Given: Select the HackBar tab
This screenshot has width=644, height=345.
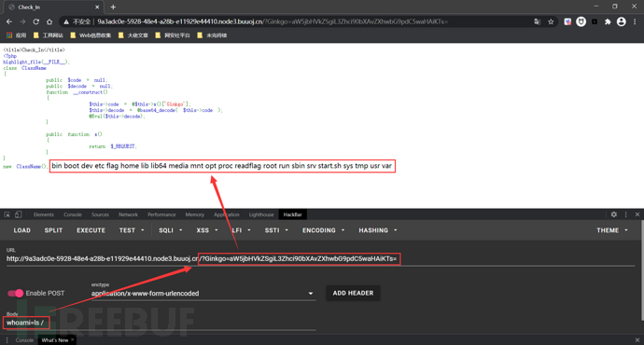Looking at the screenshot, I should [292, 214].
